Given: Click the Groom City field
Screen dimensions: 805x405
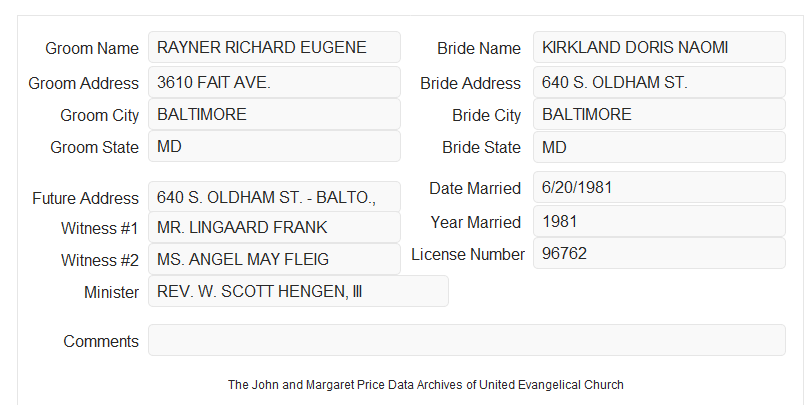Looking at the screenshot, I should tap(274, 114).
